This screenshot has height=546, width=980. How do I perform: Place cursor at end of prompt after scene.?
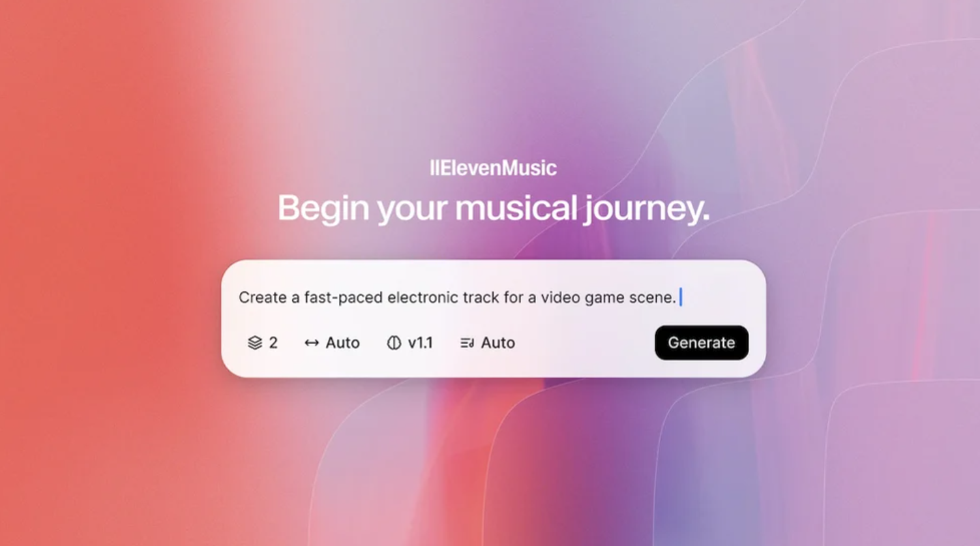[679, 297]
